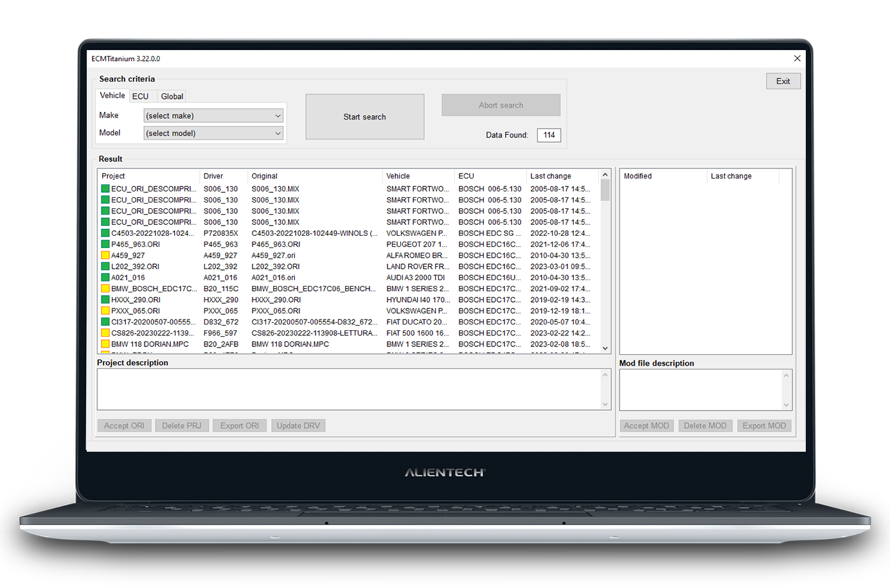Click inside the Project description text box

(349, 389)
